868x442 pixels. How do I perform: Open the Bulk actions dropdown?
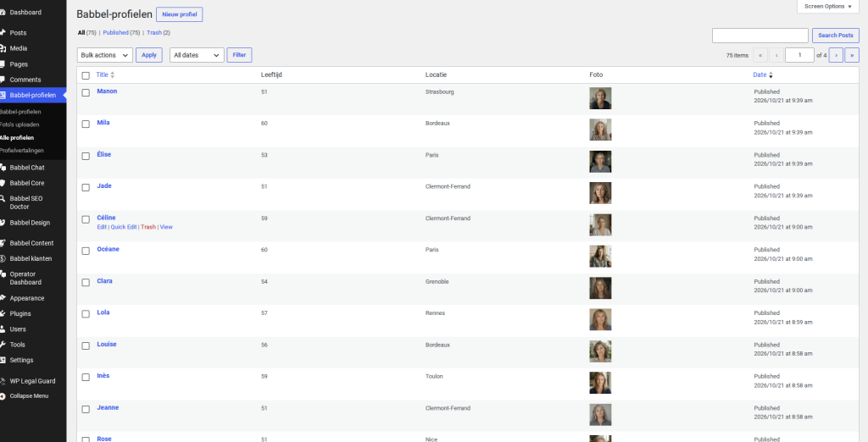(104, 55)
